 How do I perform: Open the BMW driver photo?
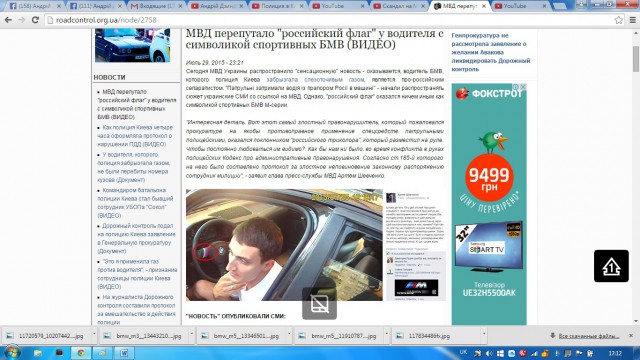click(284, 244)
